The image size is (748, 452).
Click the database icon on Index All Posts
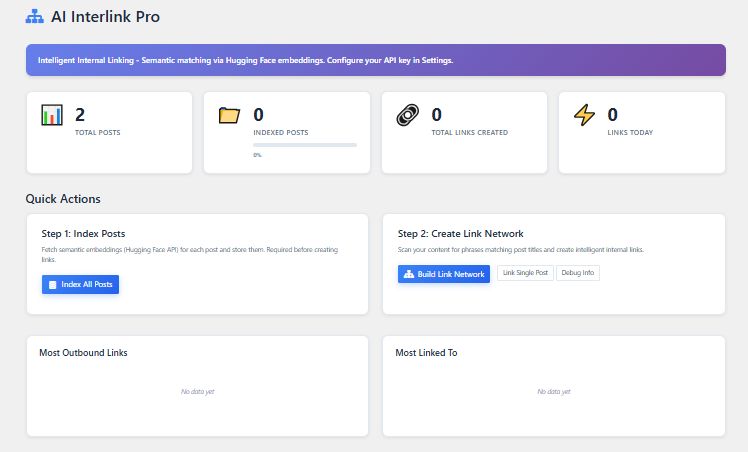tap(53, 285)
